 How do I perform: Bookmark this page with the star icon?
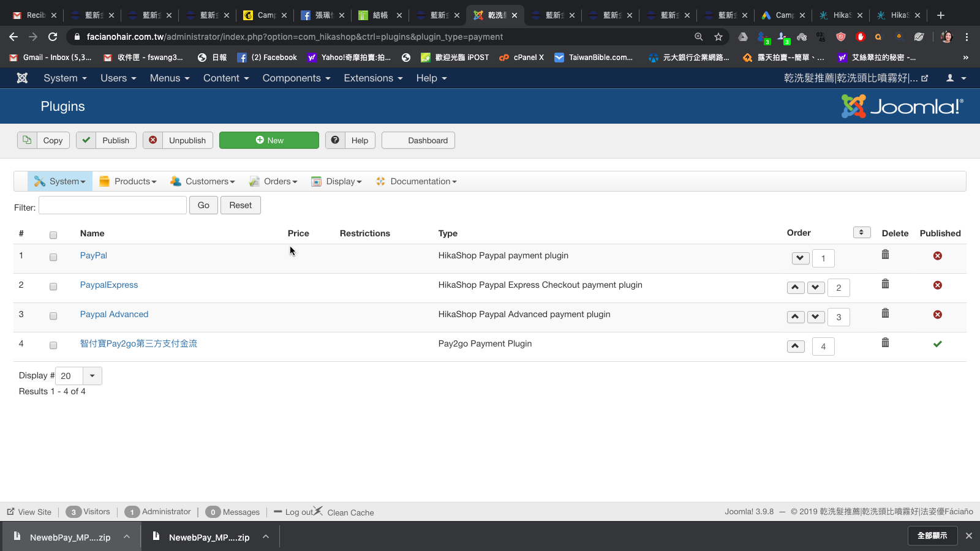pos(718,37)
